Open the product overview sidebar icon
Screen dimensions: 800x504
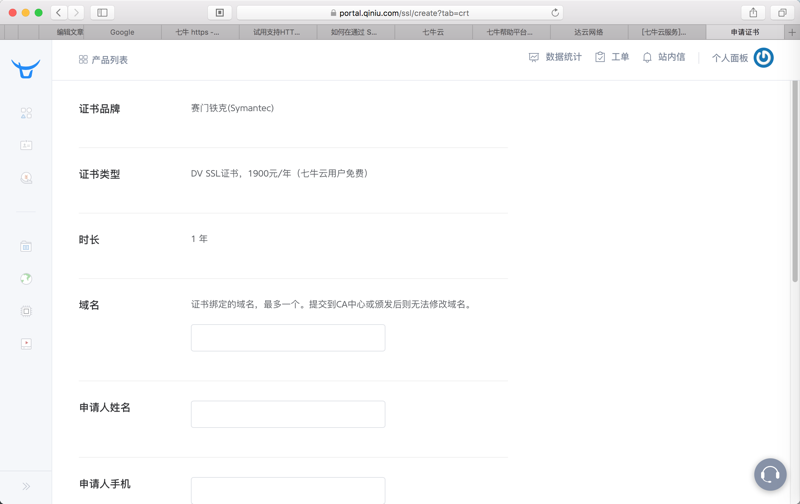26,113
